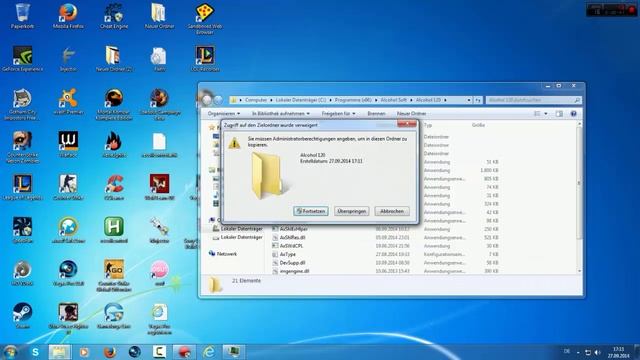This screenshot has height=360, width=640.
Task: Open the Sandboxed Web Browser shortcut
Action: (205, 18)
